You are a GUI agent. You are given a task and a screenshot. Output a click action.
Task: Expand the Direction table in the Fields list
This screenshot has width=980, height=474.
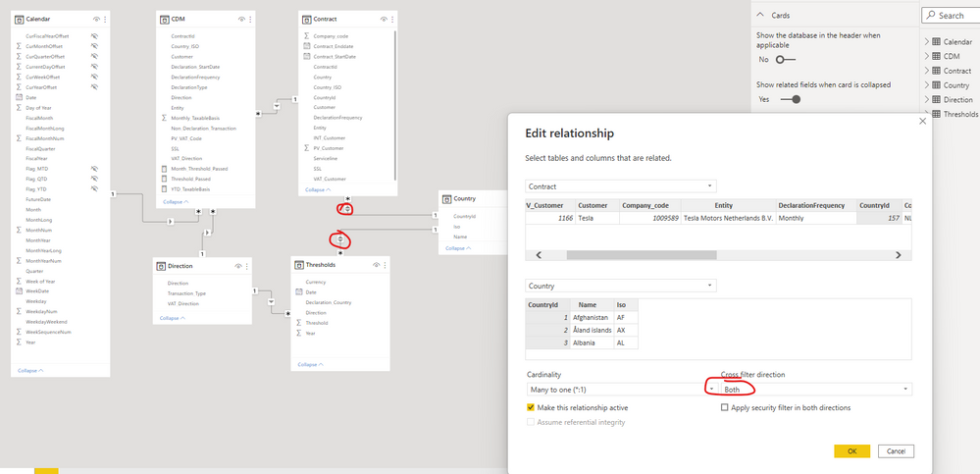(x=927, y=99)
